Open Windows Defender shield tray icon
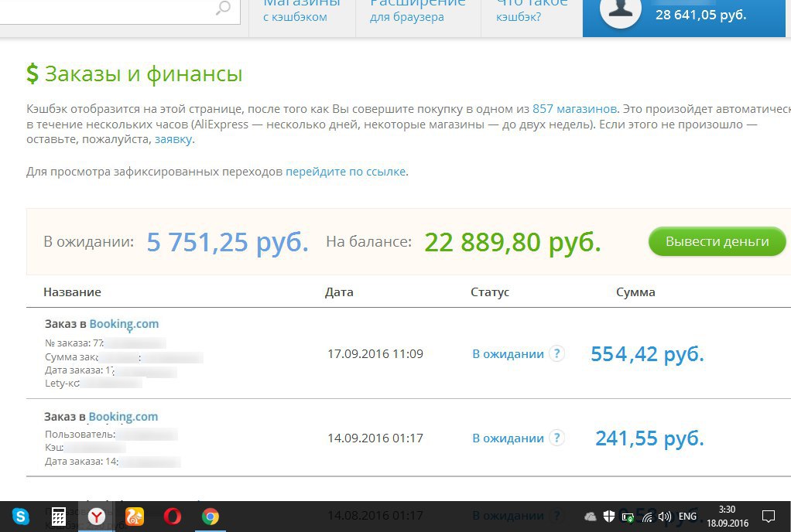This screenshot has width=791, height=532. pos(609,516)
